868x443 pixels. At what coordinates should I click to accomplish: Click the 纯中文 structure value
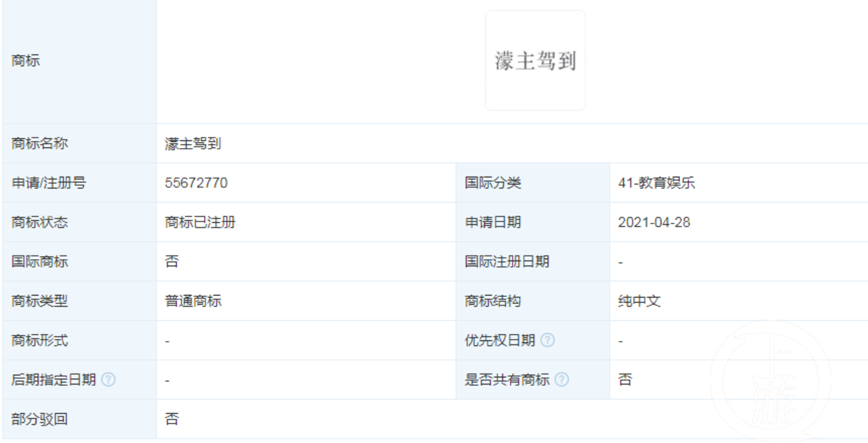(x=639, y=301)
